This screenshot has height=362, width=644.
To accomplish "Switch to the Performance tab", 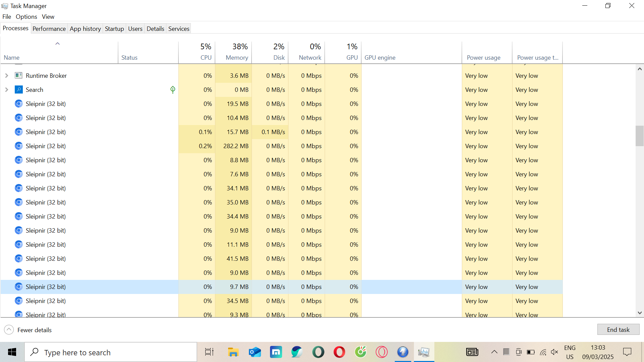I will point(49,28).
